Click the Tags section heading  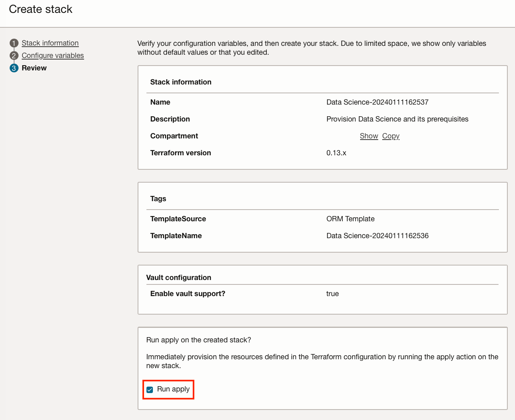pyautogui.click(x=158, y=199)
